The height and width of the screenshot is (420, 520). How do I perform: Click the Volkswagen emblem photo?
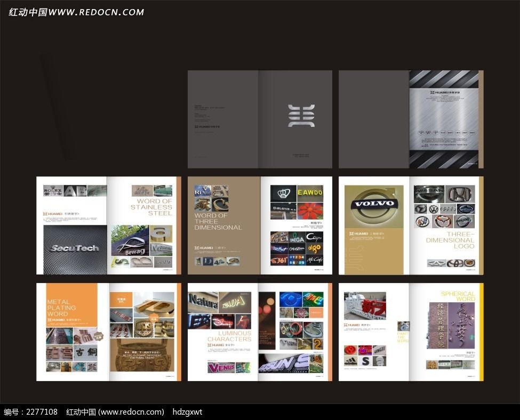tap(434, 209)
